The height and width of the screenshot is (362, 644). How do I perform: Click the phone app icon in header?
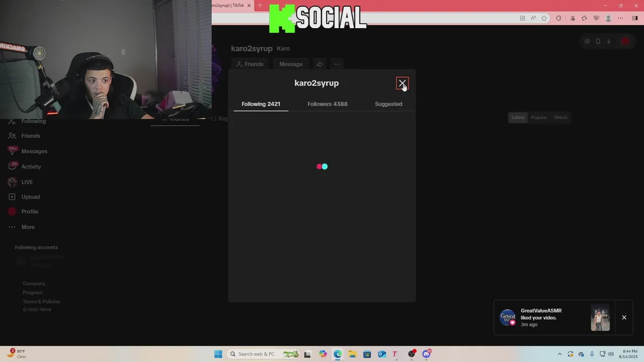[x=598, y=41]
